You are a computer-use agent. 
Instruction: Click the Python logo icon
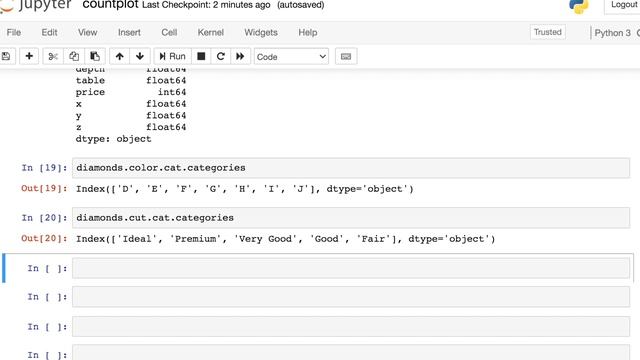[x=579, y=6]
